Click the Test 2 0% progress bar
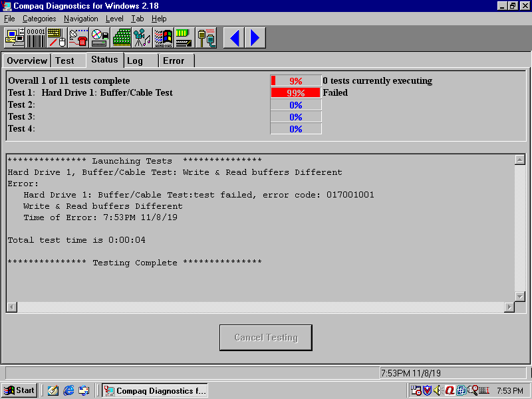Image resolution: width=532 pixels, height=399 pixels. click(296, 105)
